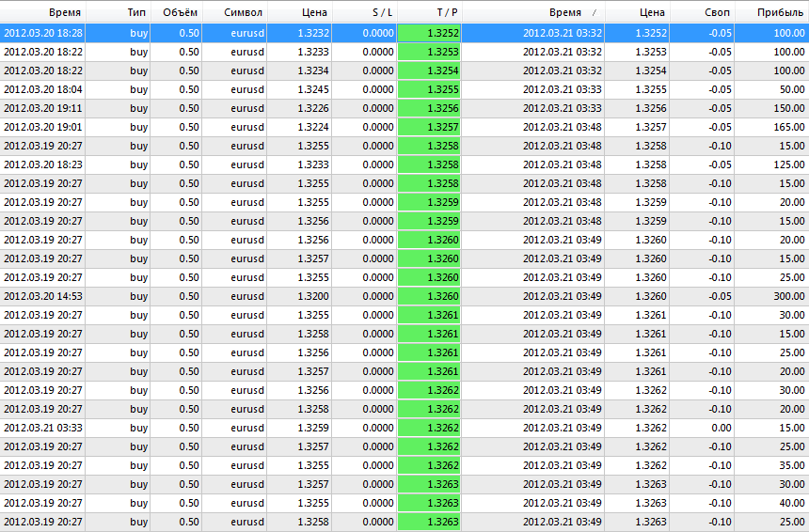Click the Цена header beside the Своп header
Screen dimensions: 809x532
637,12
